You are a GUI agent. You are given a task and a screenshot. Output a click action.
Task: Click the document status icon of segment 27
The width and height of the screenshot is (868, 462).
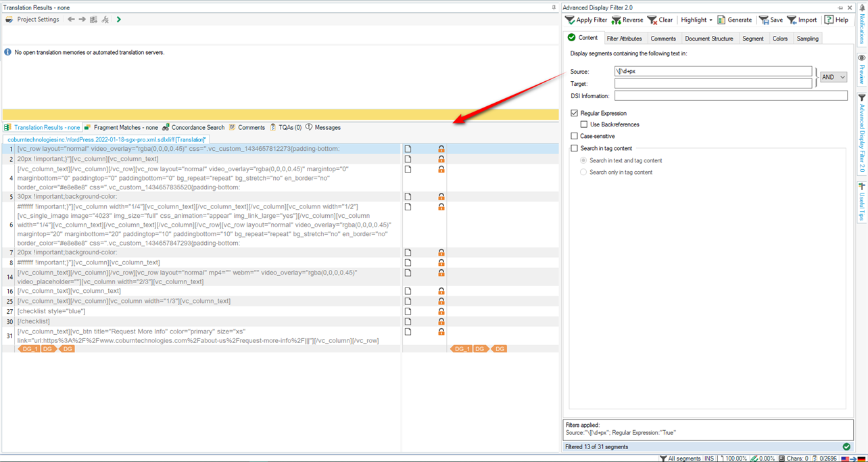pos(408,311)
